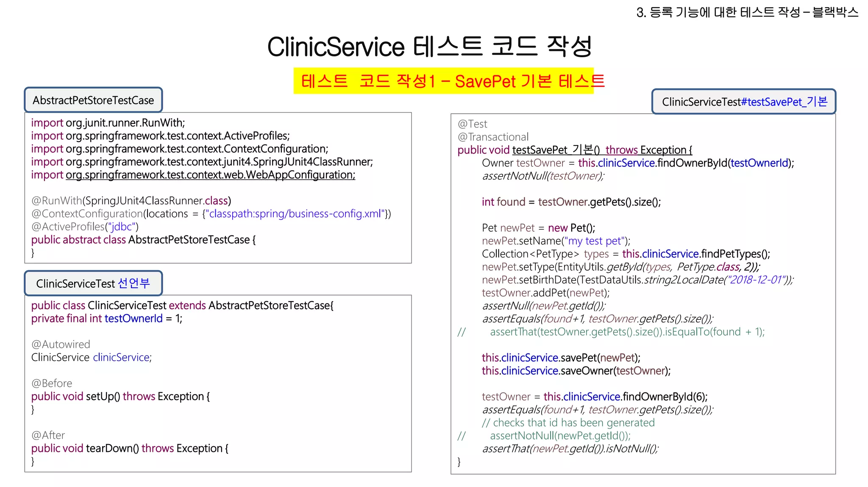868x487 pixels.
Task: Click 'assertNotNull(testOwner);' line
Action: coord(543,176)
